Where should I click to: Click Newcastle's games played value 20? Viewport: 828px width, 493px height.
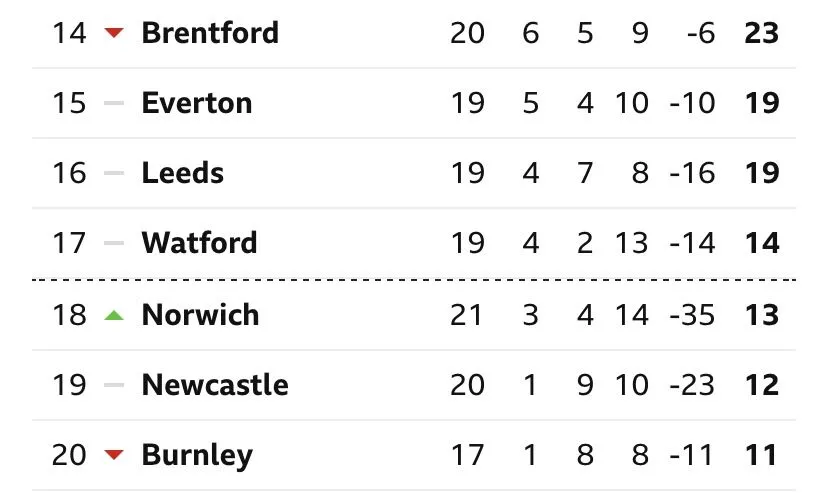467,385
